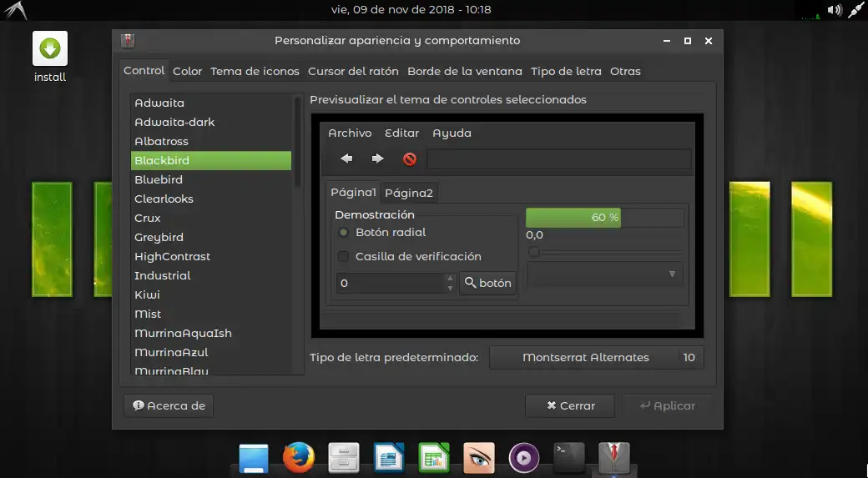Image resolution: width=868 pixels, height=478 pixels.
Task: Click the 60 % progress bar
Action: pos(604,218)
